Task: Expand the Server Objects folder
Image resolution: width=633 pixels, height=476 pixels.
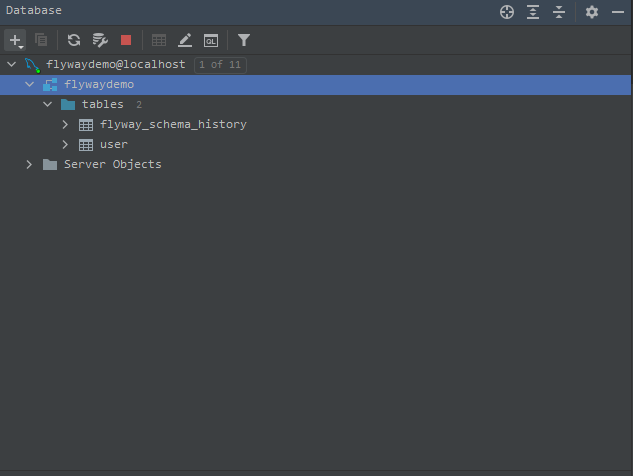Action: click(x=29, y=164)
